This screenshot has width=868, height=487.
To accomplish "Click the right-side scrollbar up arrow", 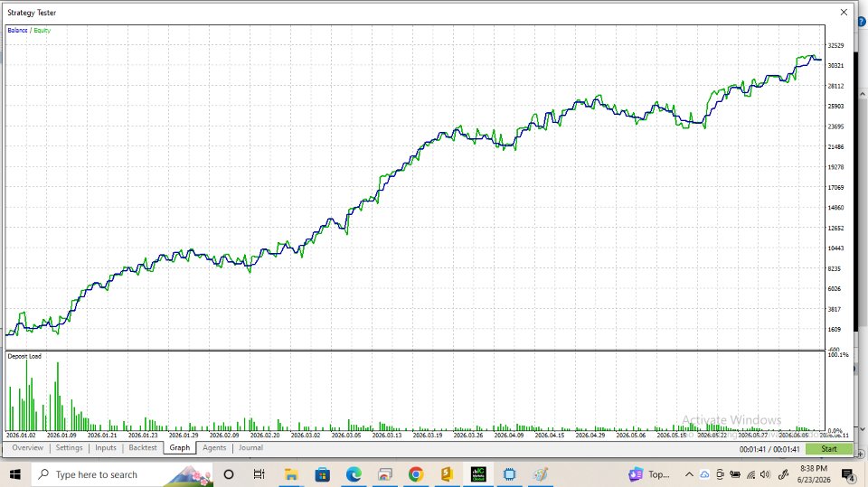I will coord(863,95).
